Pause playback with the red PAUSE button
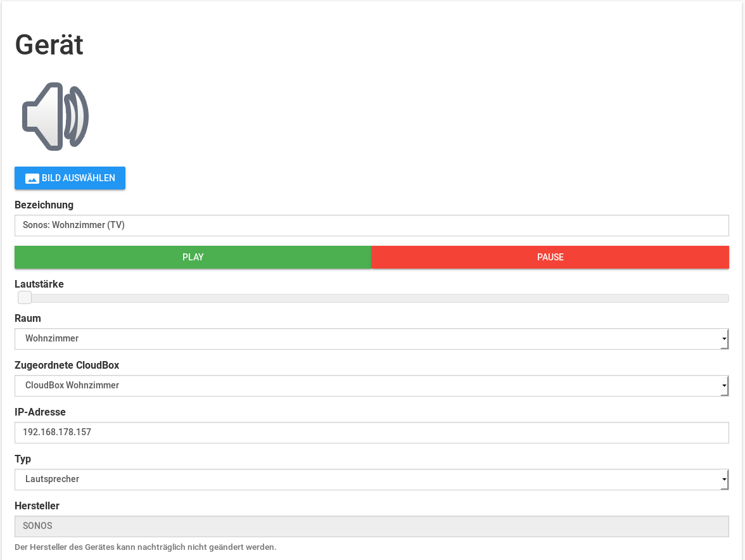 pos(550,257)
